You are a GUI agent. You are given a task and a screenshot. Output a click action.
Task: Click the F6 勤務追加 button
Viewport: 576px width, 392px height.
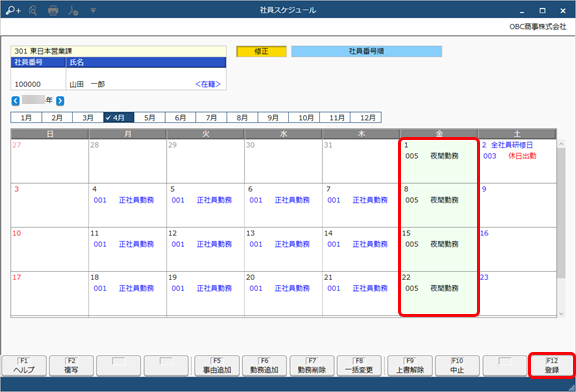click(x=264, y=366)
